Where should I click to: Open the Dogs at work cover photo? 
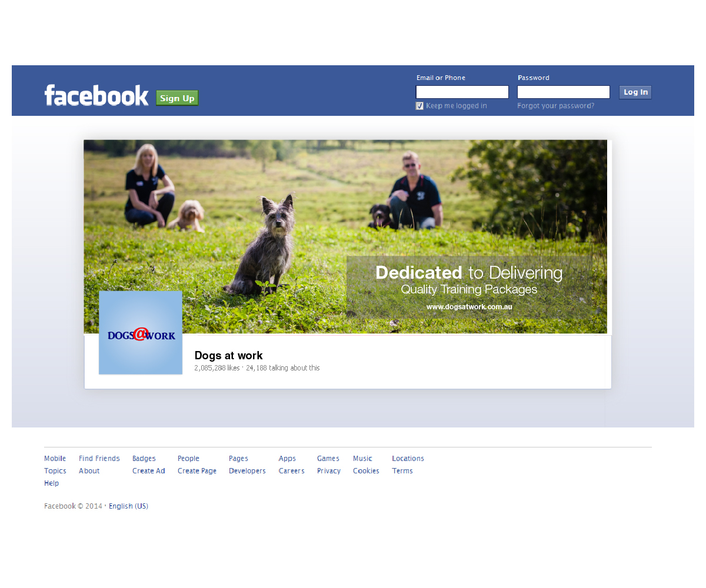tap(345, 236)
